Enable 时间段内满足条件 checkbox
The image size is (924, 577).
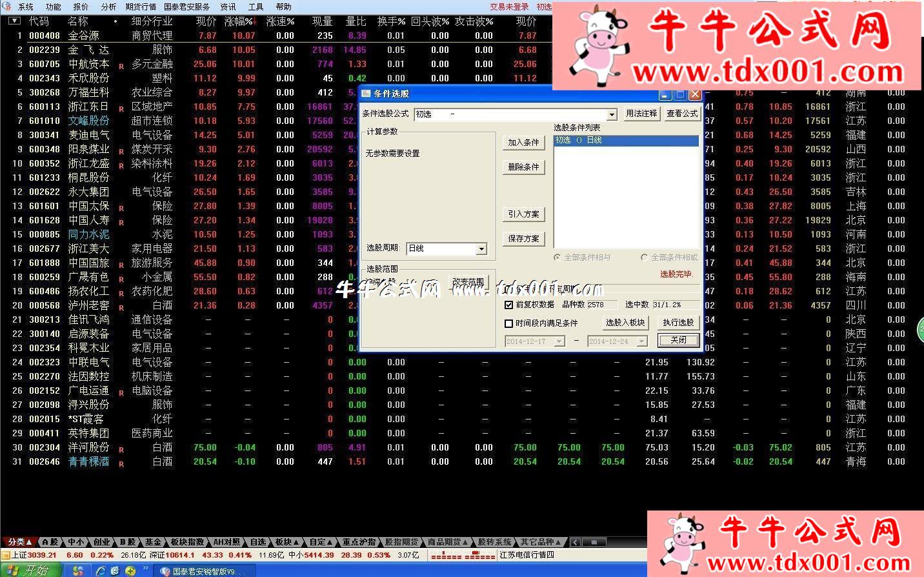point(508,323)
